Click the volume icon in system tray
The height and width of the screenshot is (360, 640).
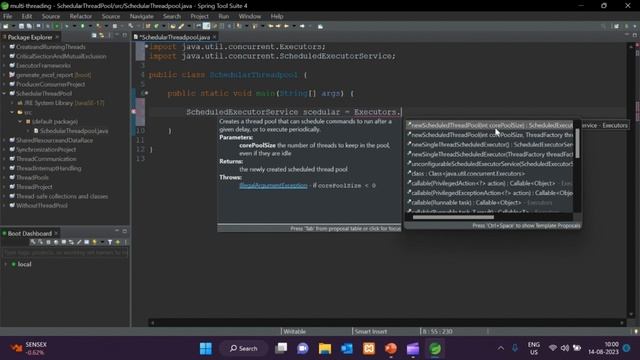click(x=565, y=348)
